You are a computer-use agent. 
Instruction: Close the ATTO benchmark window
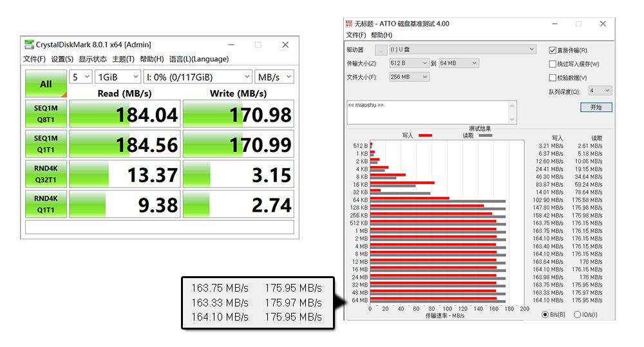coord(603,24)
